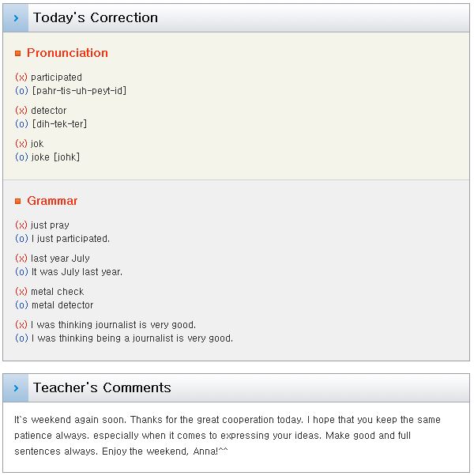Click the (o) mark before joke [johk]
The image size is (474, 476).
coord(21,157)
